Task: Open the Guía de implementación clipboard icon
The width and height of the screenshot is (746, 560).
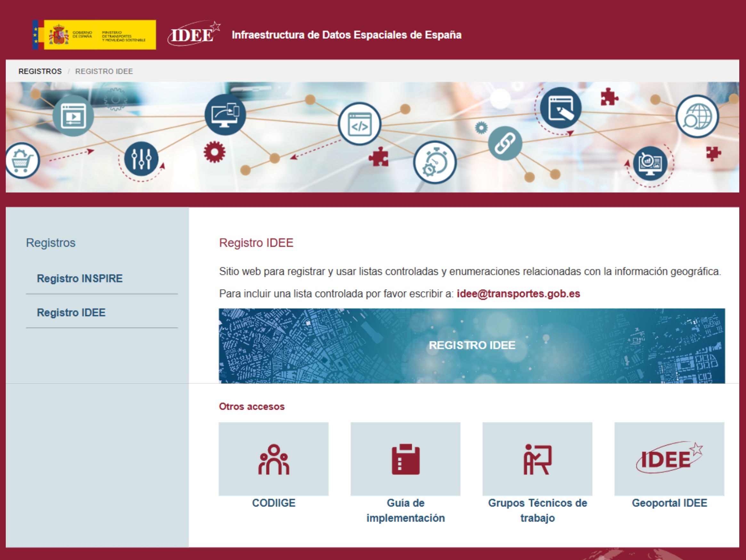Action: tap(405, 459)
